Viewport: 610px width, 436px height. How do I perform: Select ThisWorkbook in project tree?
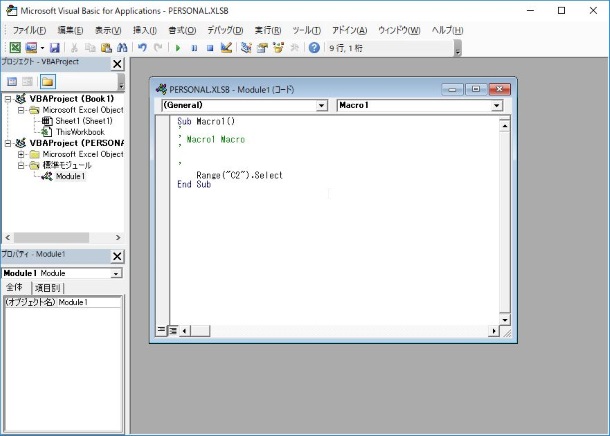pos(80,132)
